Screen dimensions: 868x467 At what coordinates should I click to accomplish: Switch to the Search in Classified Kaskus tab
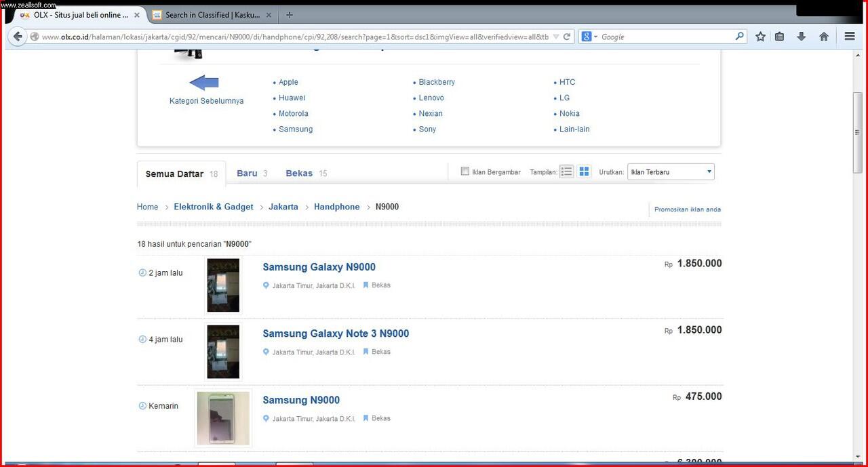point(213,15)
